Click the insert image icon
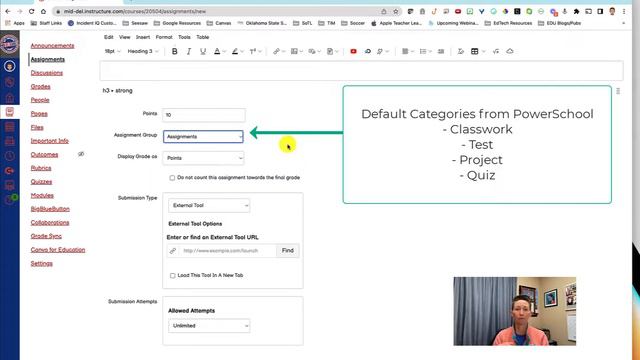Image resolution: width=640 pixels, height=360 pixels. (x=294, y=51)
